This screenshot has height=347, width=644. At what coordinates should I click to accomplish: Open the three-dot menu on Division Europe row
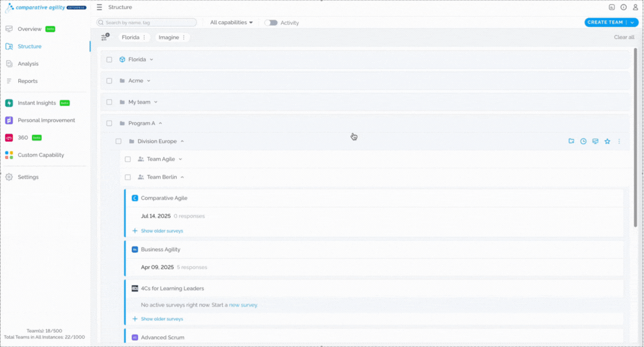pyautogui.click(x=619, y=141)
